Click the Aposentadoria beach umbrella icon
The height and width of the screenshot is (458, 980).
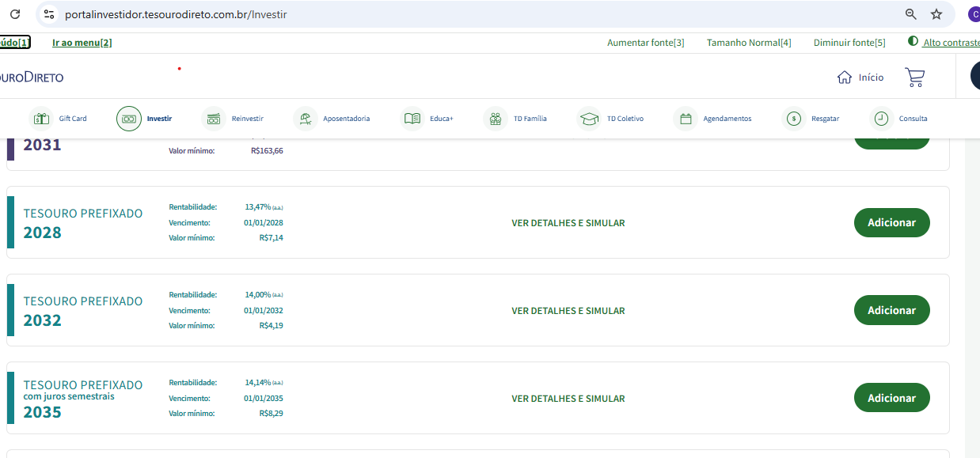click(x=305, y=119)
